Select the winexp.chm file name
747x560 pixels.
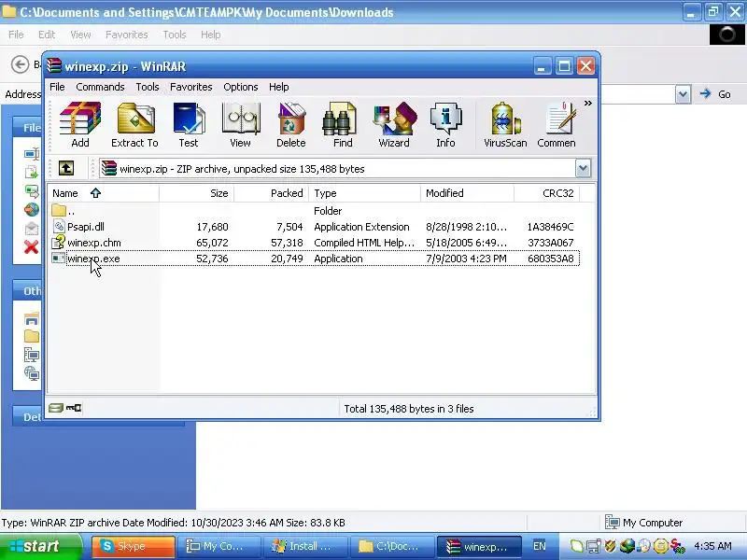94,243
